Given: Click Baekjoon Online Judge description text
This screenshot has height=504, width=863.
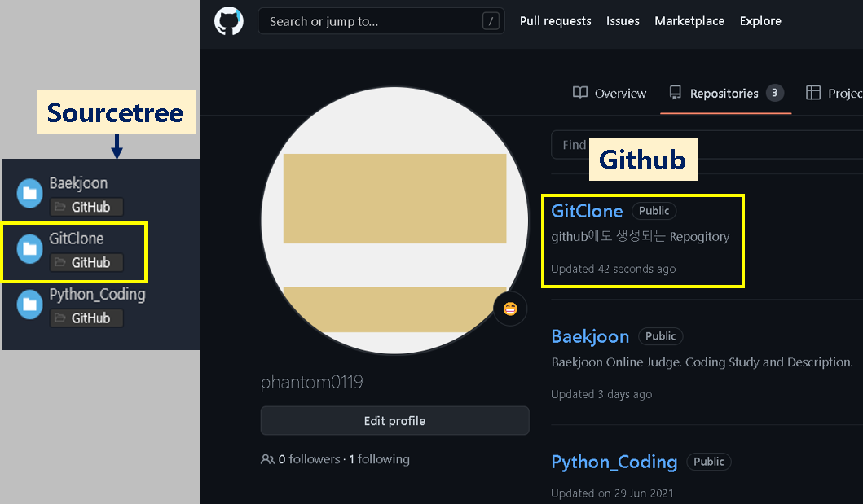Looking at the screenshot, I should [702, 362].
